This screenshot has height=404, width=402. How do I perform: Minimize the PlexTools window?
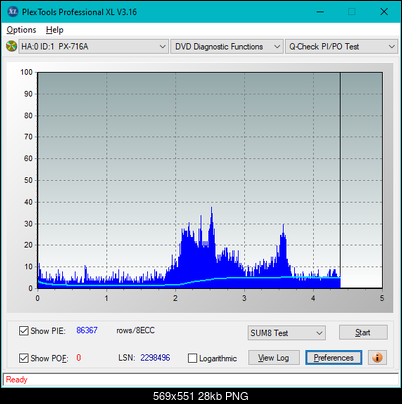pyautogui.click(x=320, y=12)
